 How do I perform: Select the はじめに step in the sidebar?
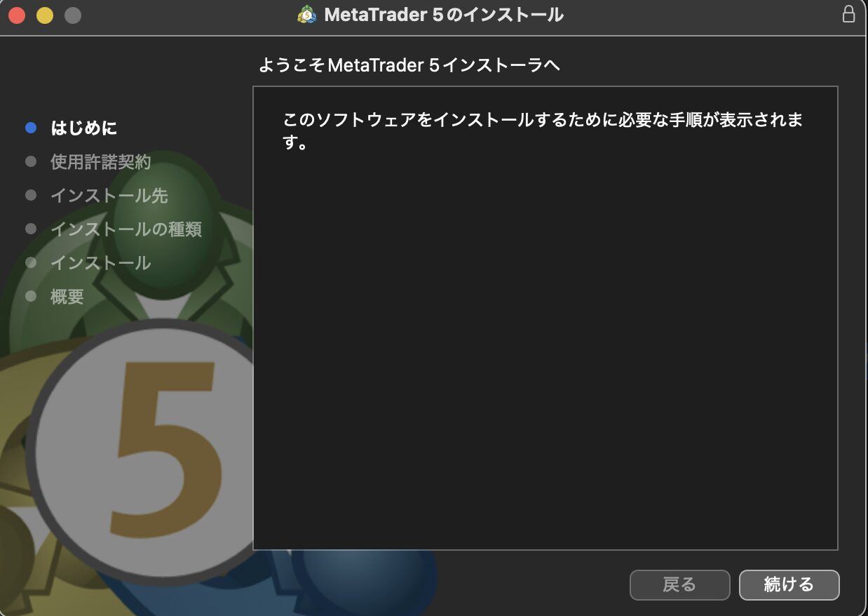[x=84, y=128]
